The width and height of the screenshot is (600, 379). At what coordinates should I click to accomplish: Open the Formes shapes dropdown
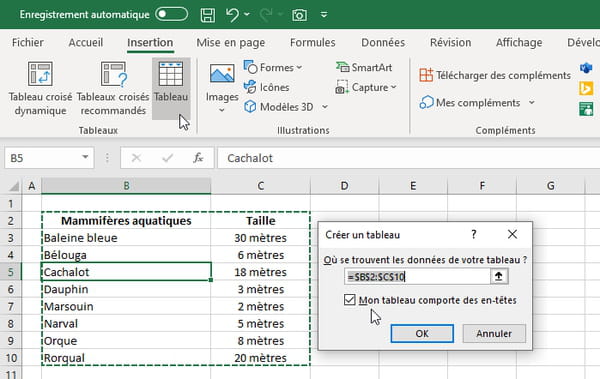pyautogui.click(x=273, y=68)
